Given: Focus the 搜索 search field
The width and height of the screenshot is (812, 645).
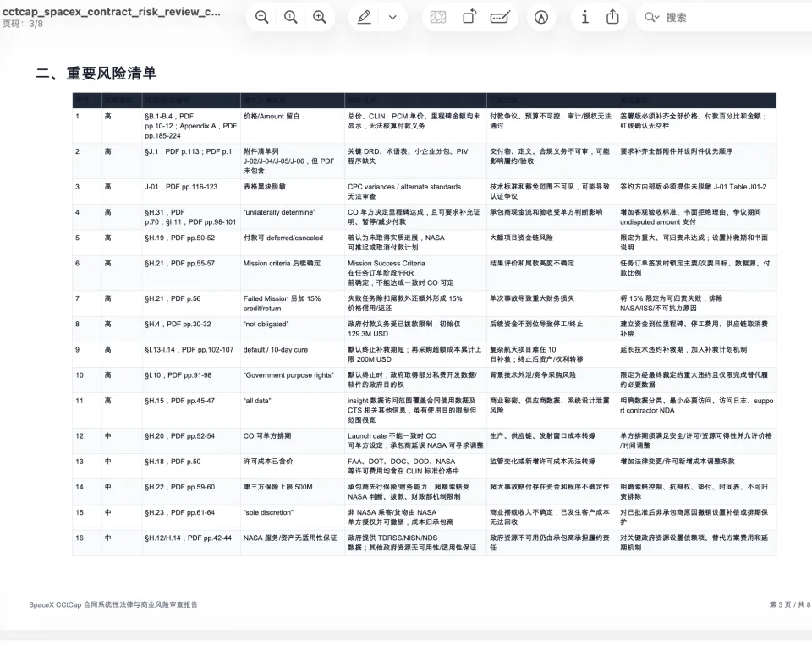Looking at the screenshot, I should 725,18.
